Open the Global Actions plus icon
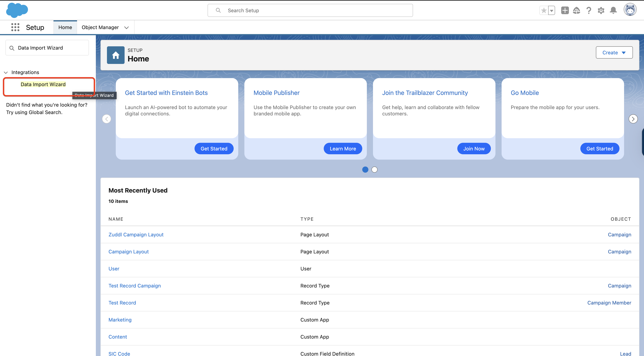Image resolution: width=644 pixels, height=356 pixels. (565, 11)
